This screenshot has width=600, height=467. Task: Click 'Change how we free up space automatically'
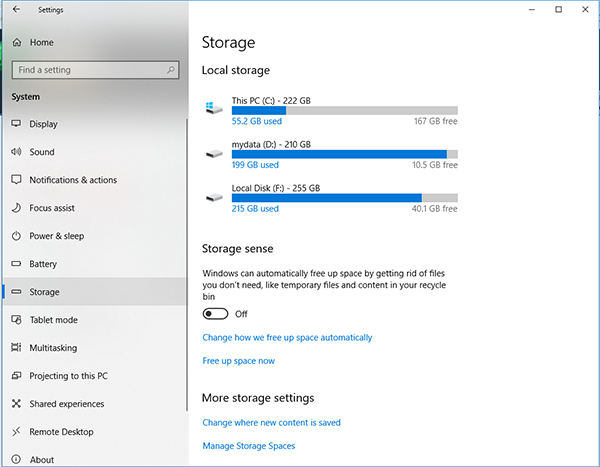coord(287,338)
